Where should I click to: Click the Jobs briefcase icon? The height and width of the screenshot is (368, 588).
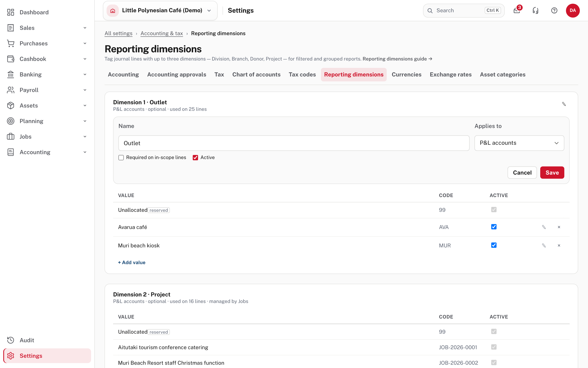pos(10,137)
